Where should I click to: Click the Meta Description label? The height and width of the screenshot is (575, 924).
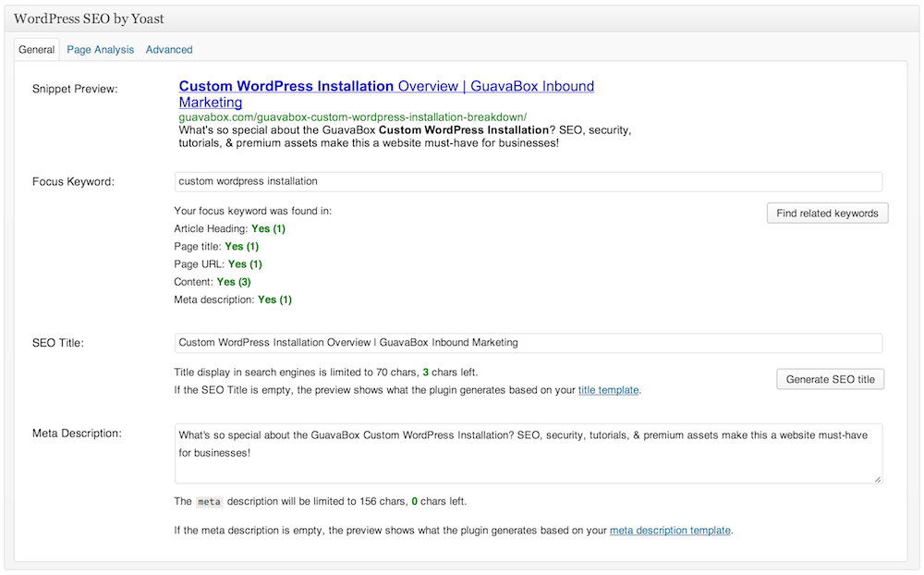77,433
